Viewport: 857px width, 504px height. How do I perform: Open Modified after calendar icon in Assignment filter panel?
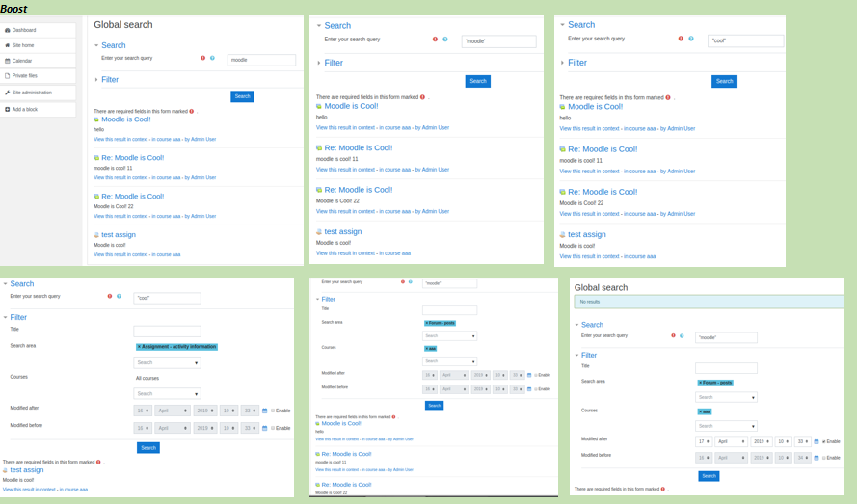tap(264, 411)
